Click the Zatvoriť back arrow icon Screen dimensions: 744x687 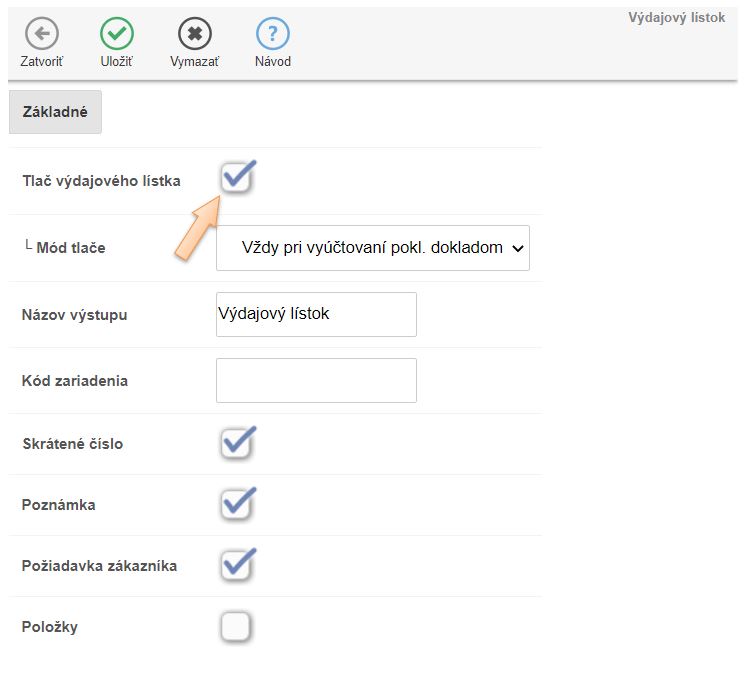click(41, 34)
